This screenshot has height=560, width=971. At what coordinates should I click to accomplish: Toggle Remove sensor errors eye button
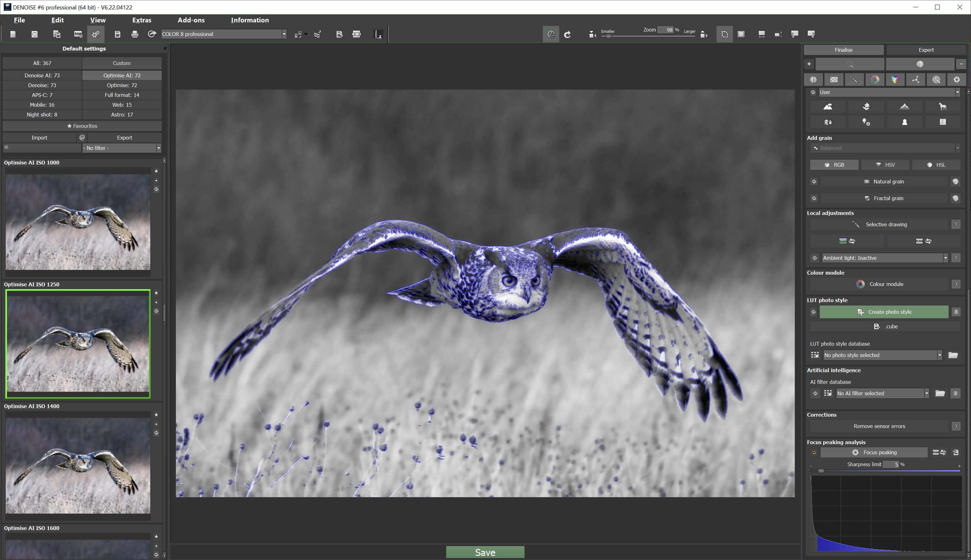coord(956,426)
